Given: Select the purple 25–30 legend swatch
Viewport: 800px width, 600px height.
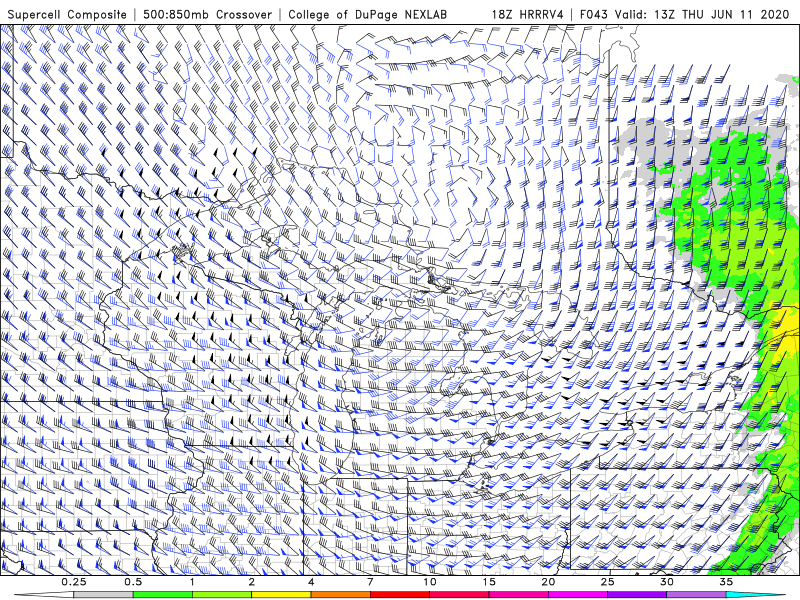Looking at the screenshot, I should [637, 595].
